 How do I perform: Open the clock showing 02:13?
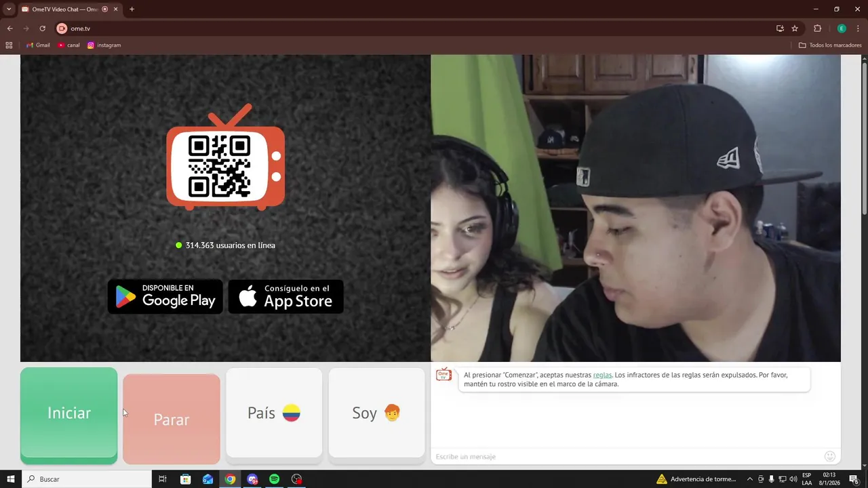pyautogui.click(x=829, y=479)
